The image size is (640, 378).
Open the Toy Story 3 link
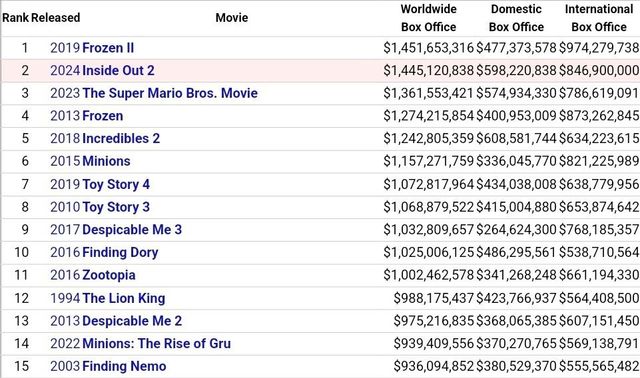[116, 207]
